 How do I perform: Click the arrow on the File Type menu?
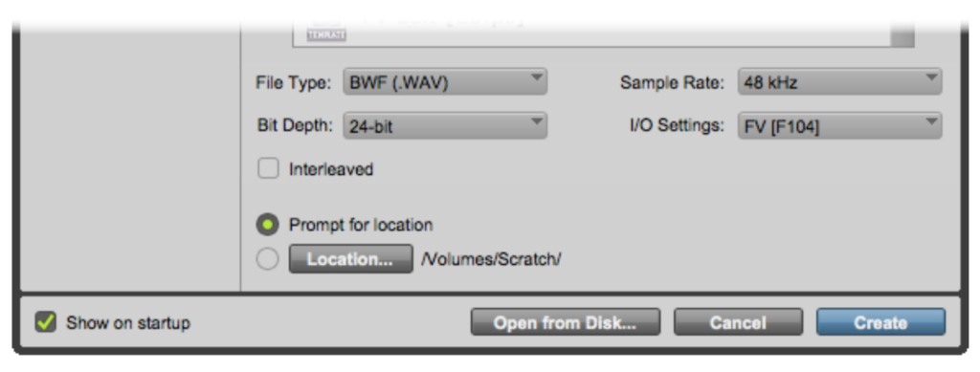pyautogui.click(x=536, y=78)
